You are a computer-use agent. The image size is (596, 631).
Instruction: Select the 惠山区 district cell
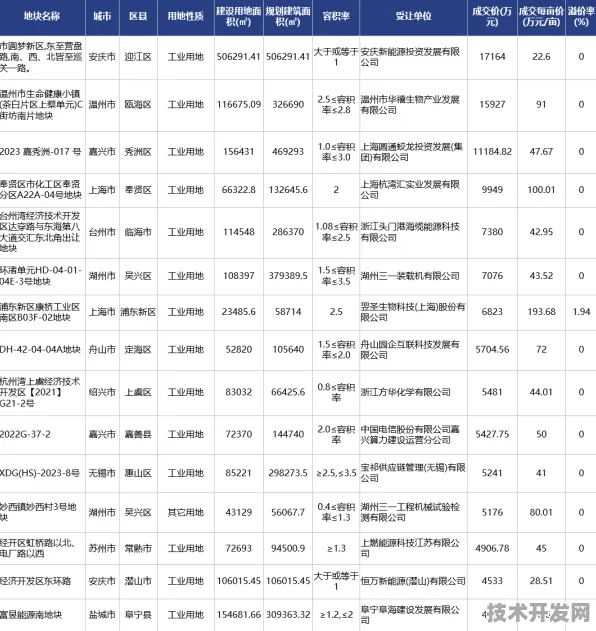[x=138, y=473]
